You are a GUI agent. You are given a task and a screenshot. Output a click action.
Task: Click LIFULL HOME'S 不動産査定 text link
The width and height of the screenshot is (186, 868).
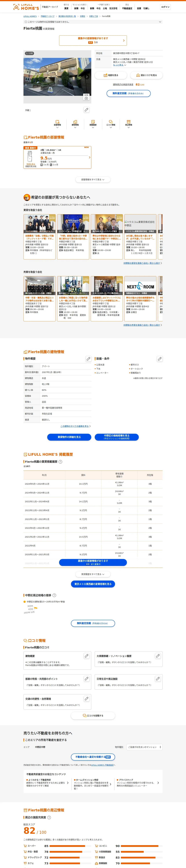(103, 765)
